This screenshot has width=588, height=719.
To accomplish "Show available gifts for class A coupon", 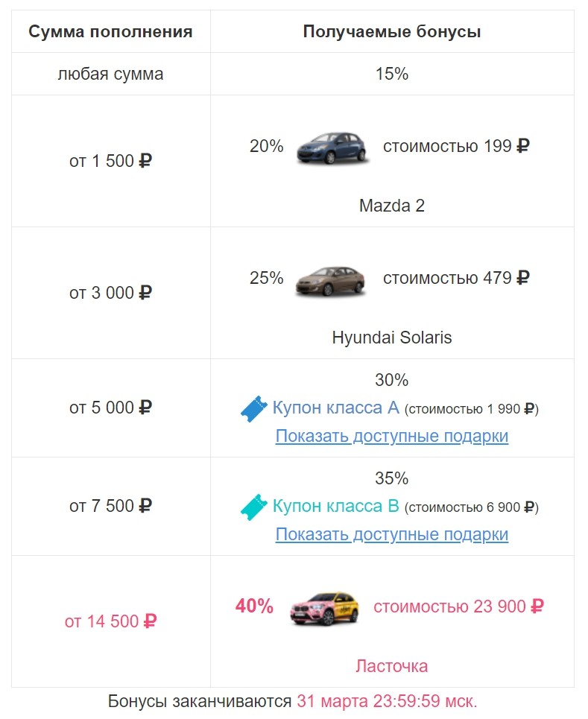I will tap(391, 436).
